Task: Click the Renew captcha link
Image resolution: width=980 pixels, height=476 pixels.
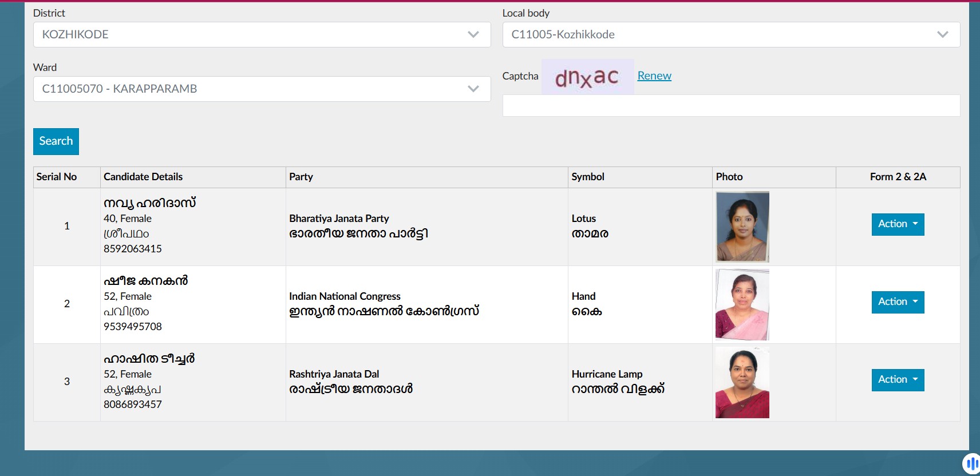Action: [x=654, y=76]
